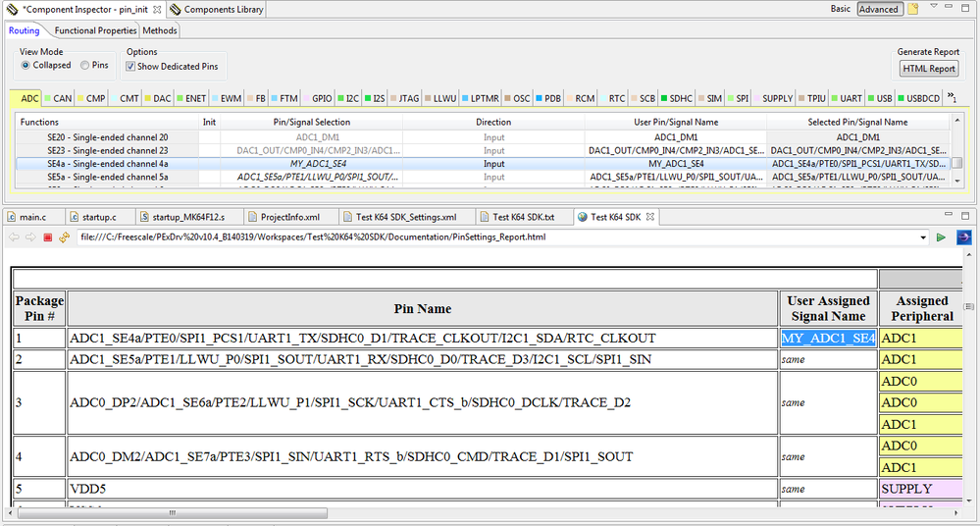
Task: Close the Component Inspector pin_init tab
Action: click(158, 10)
